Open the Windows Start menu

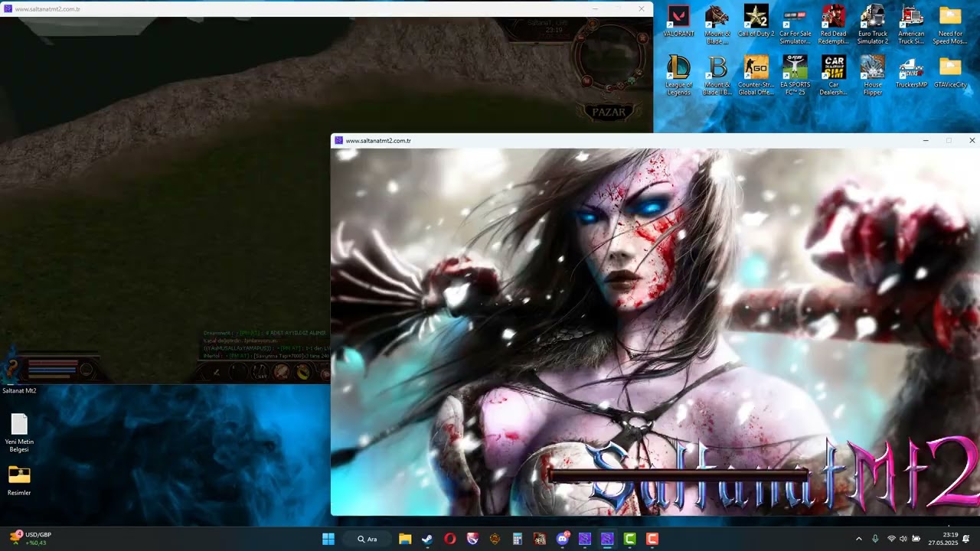point(328,539)
